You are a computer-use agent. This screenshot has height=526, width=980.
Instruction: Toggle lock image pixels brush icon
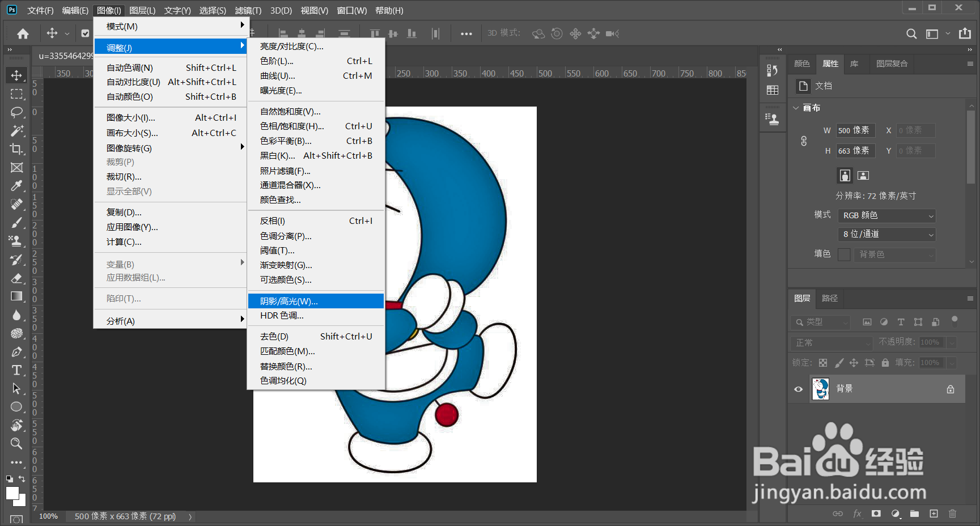(839, 363)
